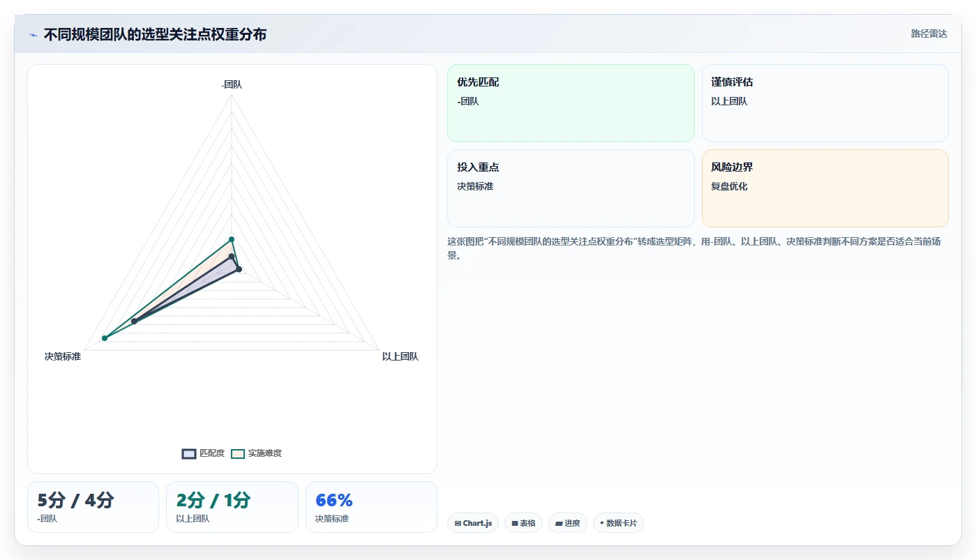Select the 66% stat card

coord(371,507)
